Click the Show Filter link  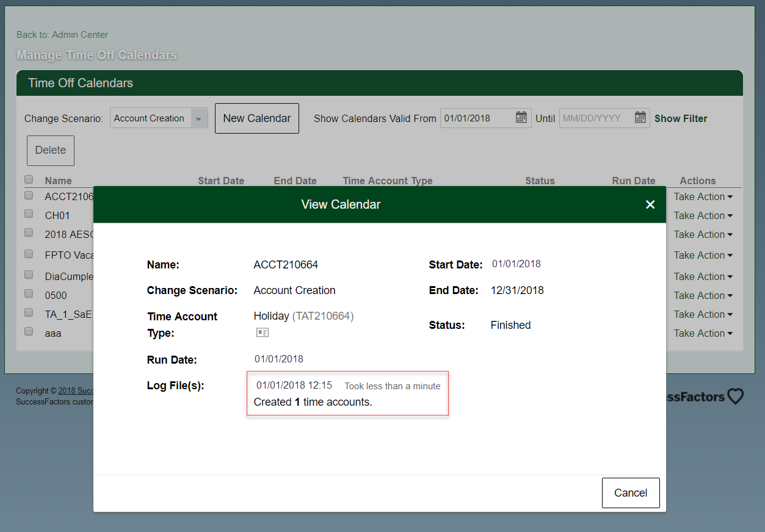click(681, 118)
